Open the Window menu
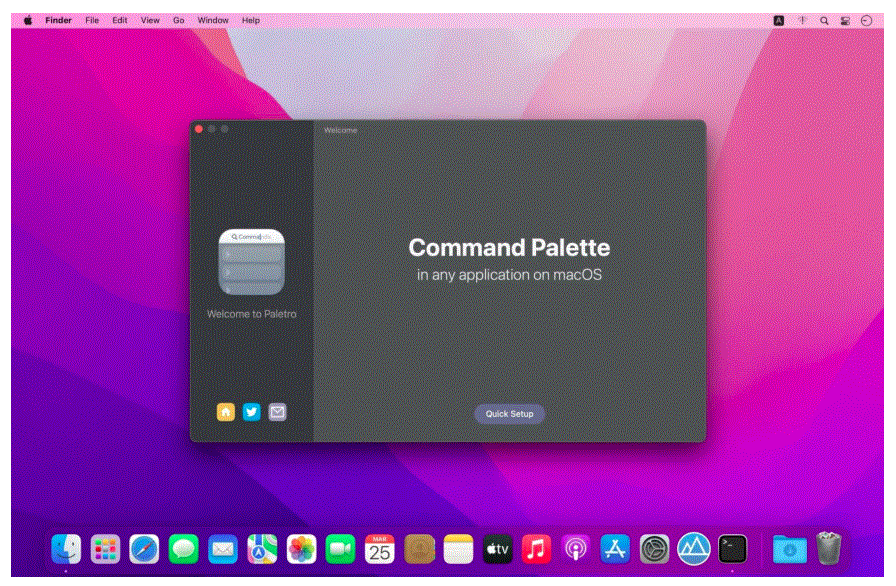This screenshot has width=896, height=586. (213, 20)
